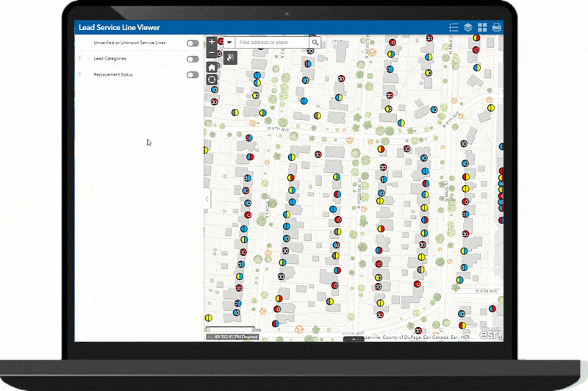588x391 pixels.
Task: Expand the Lead Categories group
Action: pyautogui.click(x=79, y=58)
